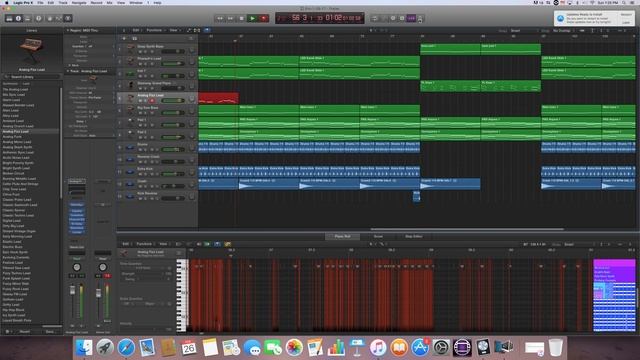
Task: Solo the Steinway Grand Piano track
Action: point(145,89)
